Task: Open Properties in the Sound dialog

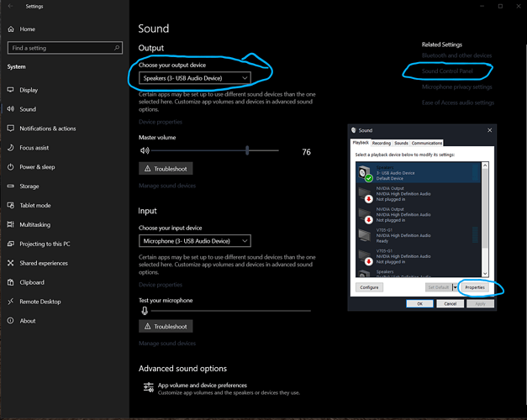Action: click(x=475, y=287)
